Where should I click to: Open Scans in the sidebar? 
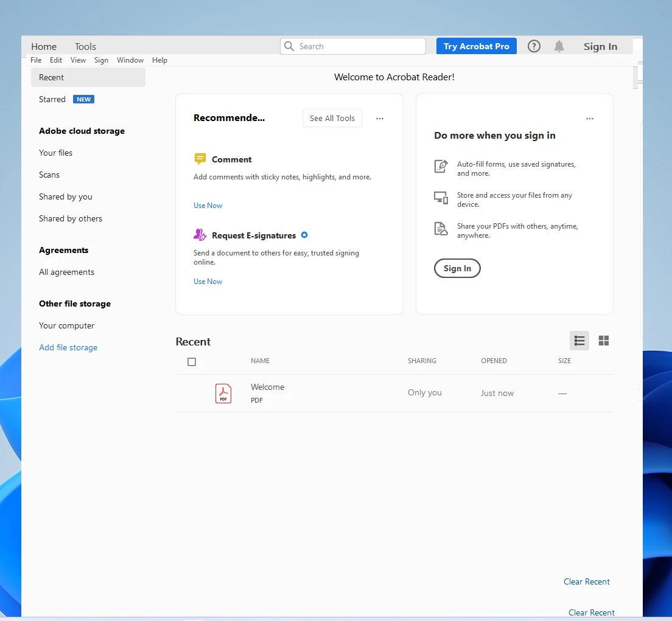[49, 175]
